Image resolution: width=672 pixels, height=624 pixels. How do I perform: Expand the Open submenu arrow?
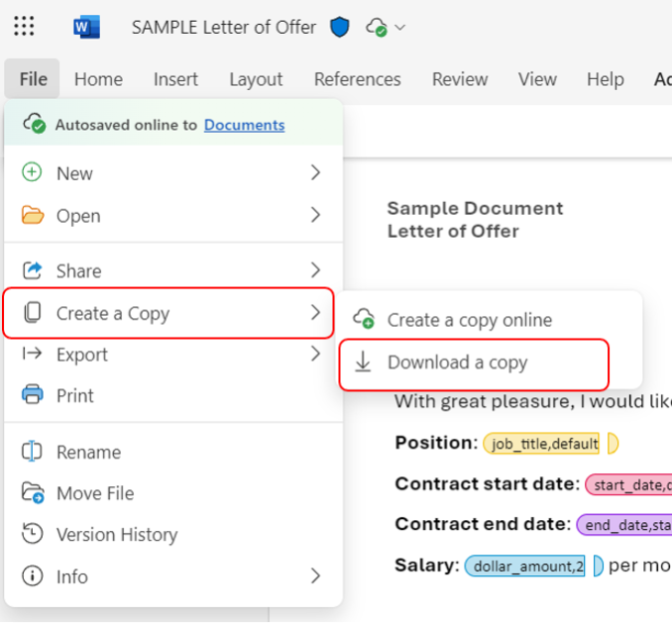tap(315, 215)
